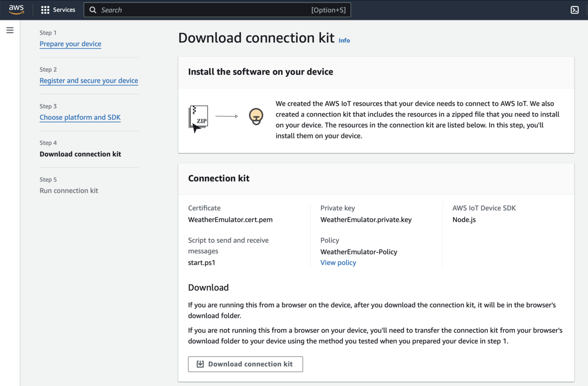Open the Info link beside page title
The width and height of the screenshot is (588, 386).
pos(344,40)
